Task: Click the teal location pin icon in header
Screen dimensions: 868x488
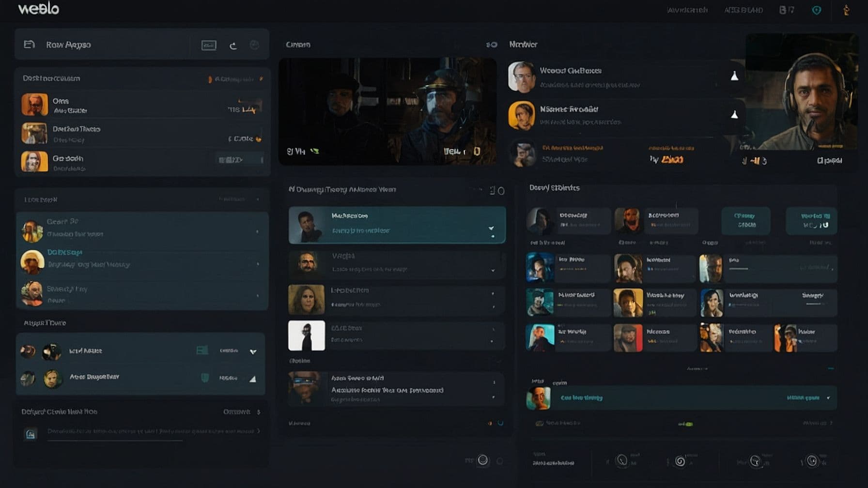Action: click(x=816, y=10)
